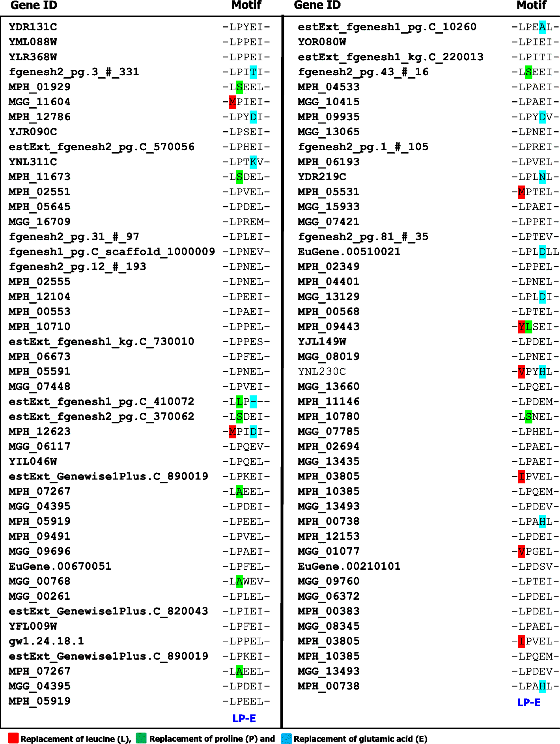Select gene ID YJL149W
The image size is (560, 744).
(x=322, y=341)
